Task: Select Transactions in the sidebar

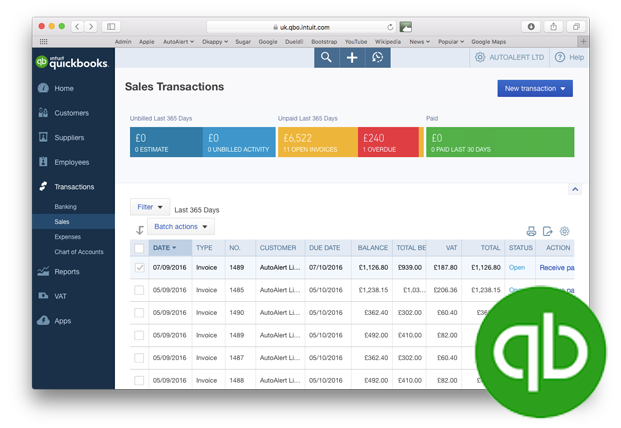Action: click(x=74, y=186)
